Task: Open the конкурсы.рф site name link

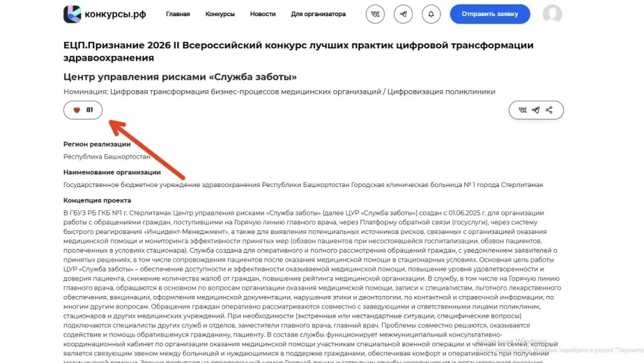Action: pos(115,14)
